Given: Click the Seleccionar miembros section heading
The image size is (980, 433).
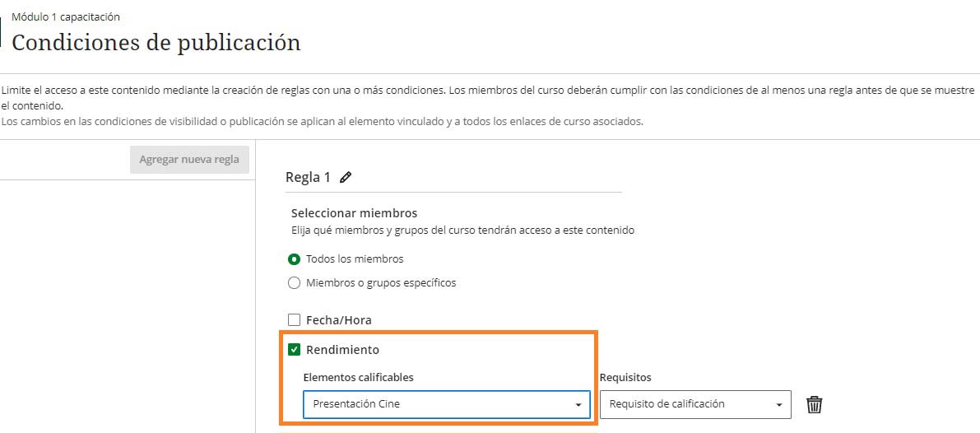Looking at the screenshot, I should (354, 213).
